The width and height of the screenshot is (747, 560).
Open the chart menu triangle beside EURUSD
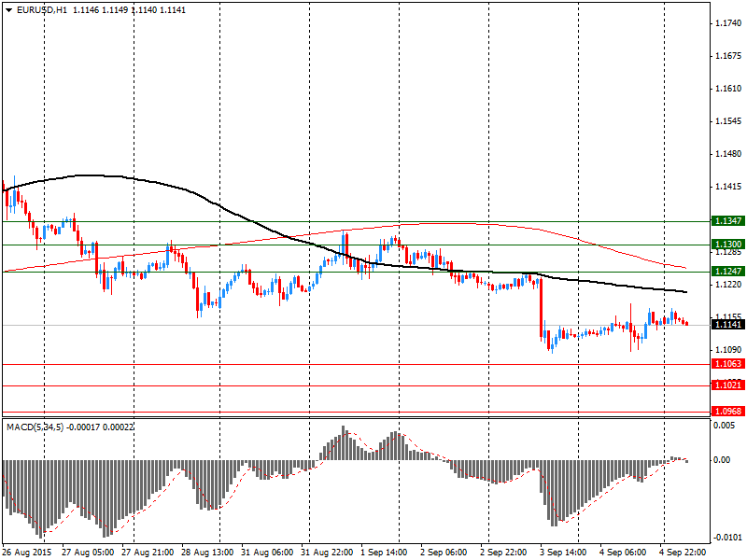tap(8, 10)
